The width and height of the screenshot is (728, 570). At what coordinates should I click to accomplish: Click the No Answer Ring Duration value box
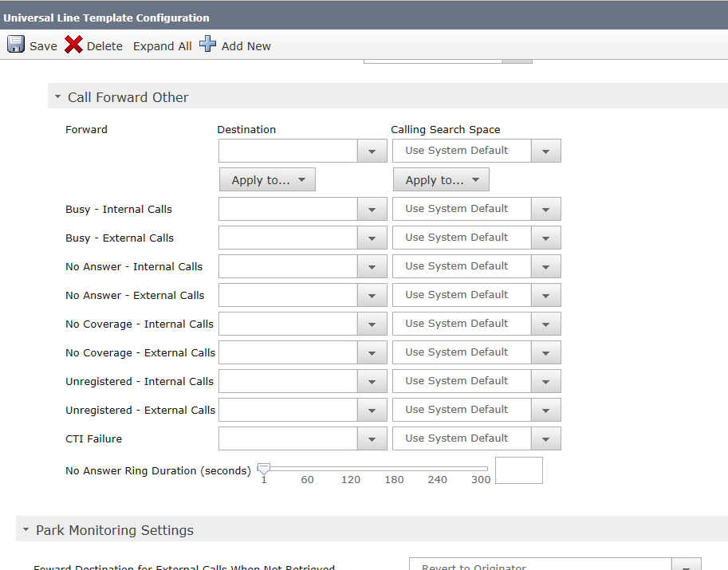tap(518, 470)
